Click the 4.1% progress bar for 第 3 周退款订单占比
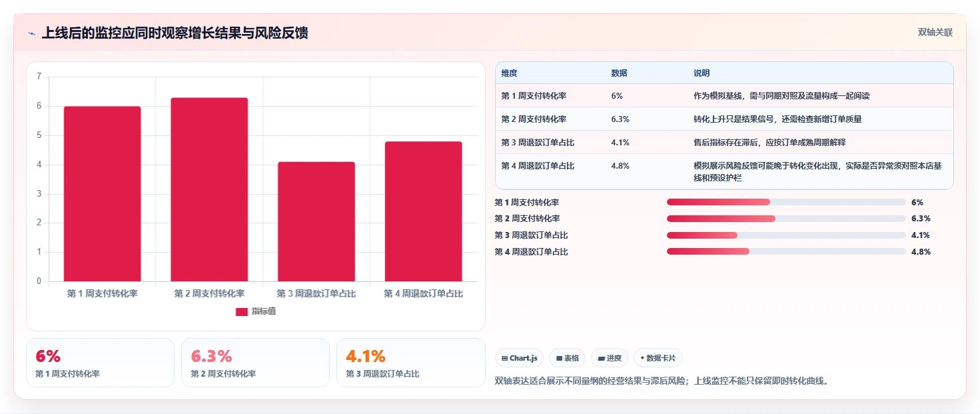Image resolution: width=980 pixels, height=414 pixels. pos(786,235)
